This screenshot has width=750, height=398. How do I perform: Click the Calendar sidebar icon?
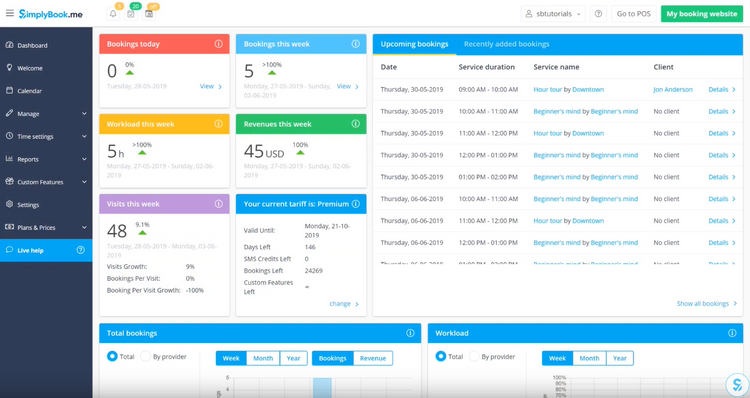(x=9, y=90)
